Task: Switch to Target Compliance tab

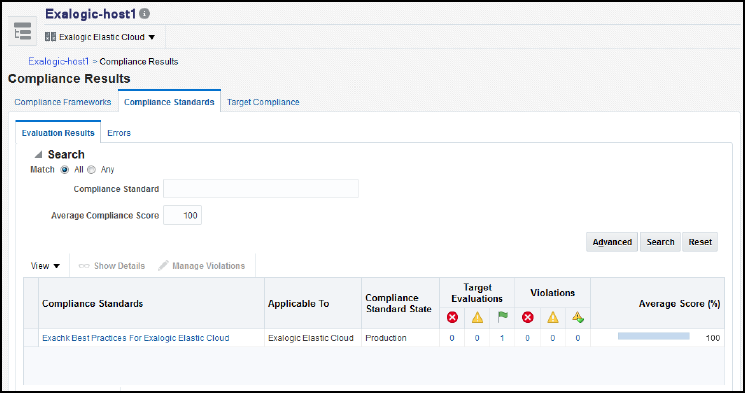Action: tap(263, 102)
